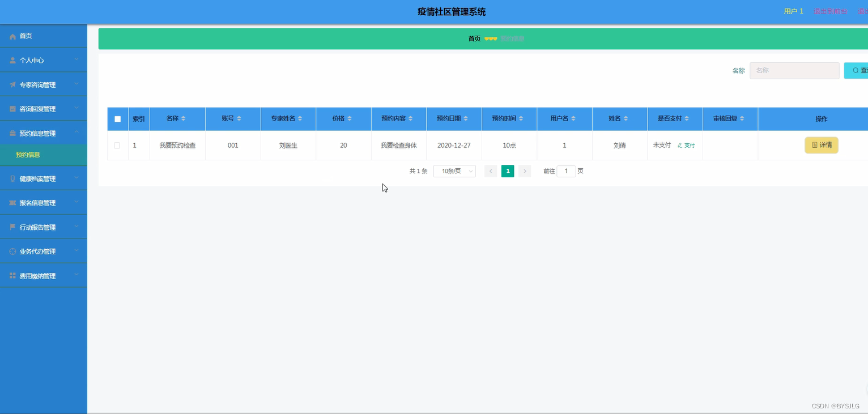The height and width of the screenshot is (414, 868).
Task: Expand the 业务代办管理 menu chevron
Action: pyautogui.click(x=76, y=251)
